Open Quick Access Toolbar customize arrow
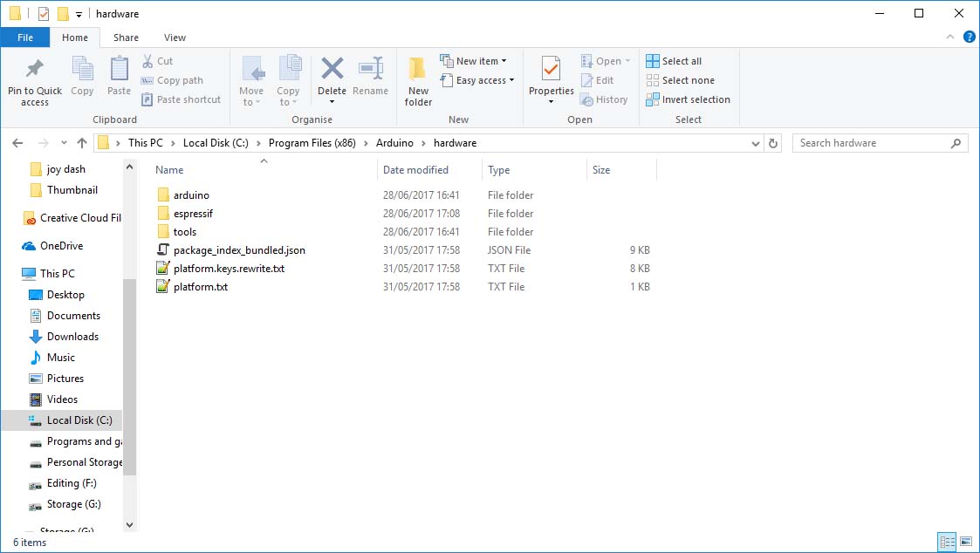This screenshot has height=553, width=980. (x=79, y=14)
